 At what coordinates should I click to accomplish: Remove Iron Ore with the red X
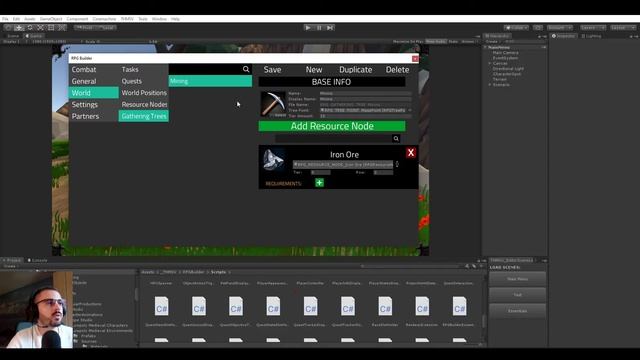[411, 153]
